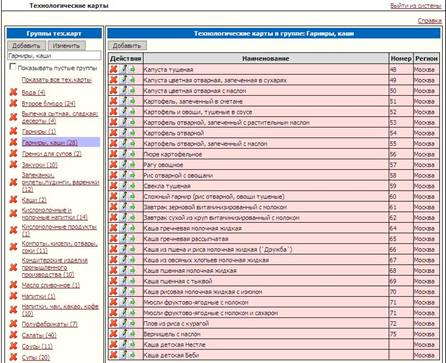Click the Выйти из системы link
Screen dimensions: 446x363
[x=416, y=6]
